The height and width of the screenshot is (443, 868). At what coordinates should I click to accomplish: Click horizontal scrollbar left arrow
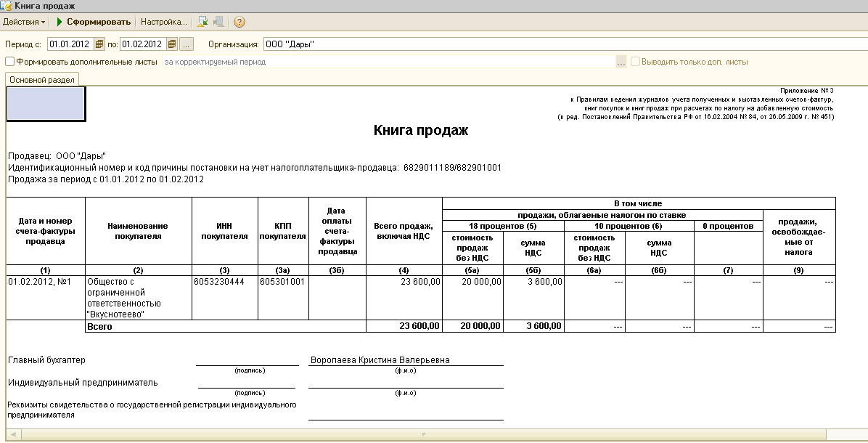(12, 435)
